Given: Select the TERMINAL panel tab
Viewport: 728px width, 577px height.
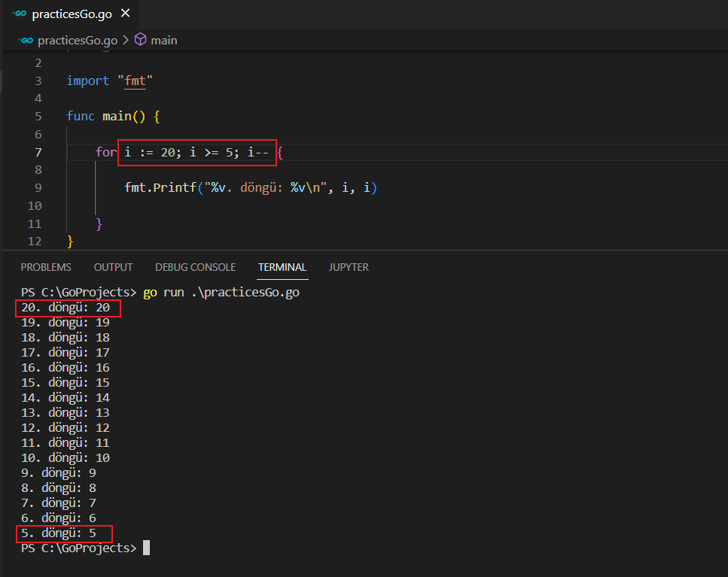Looking at the screenshot, I should tap(282, 267).
